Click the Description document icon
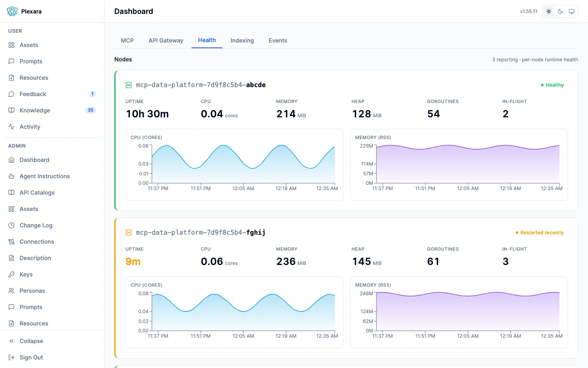 11,258
